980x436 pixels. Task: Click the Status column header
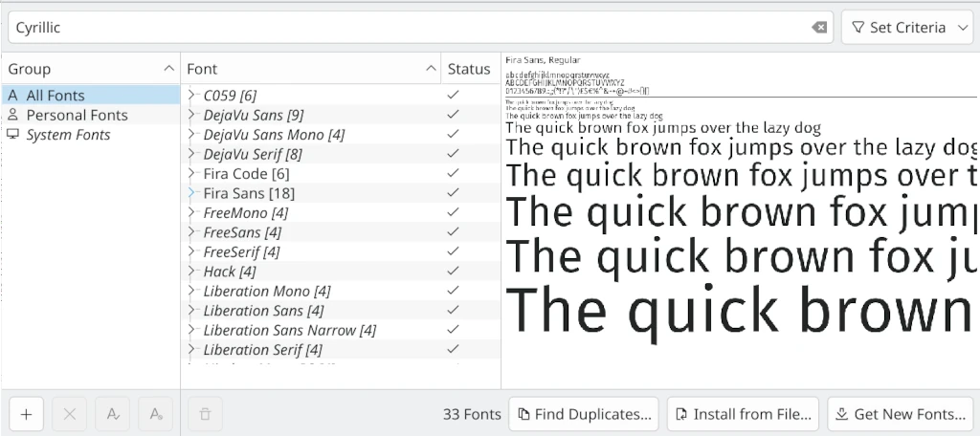469,69
